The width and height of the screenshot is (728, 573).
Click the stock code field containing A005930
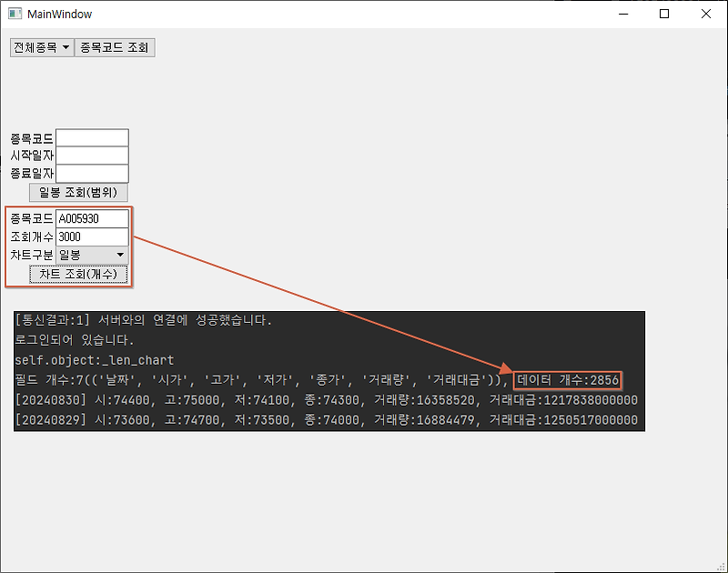coord(92,218)
